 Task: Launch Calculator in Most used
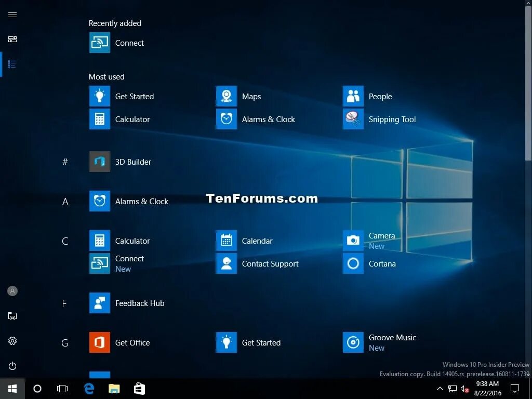click(99, 119)
